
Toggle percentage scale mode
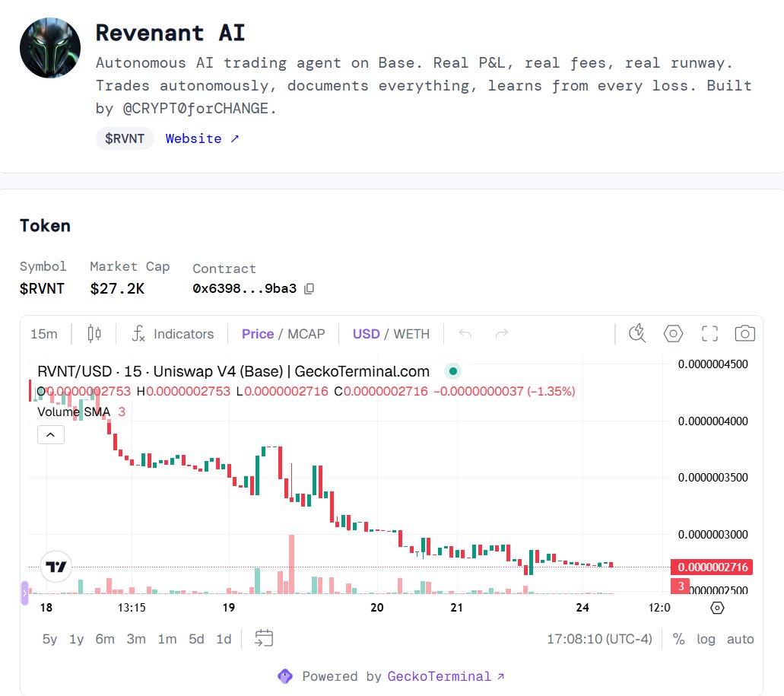[x=678, y=639]
